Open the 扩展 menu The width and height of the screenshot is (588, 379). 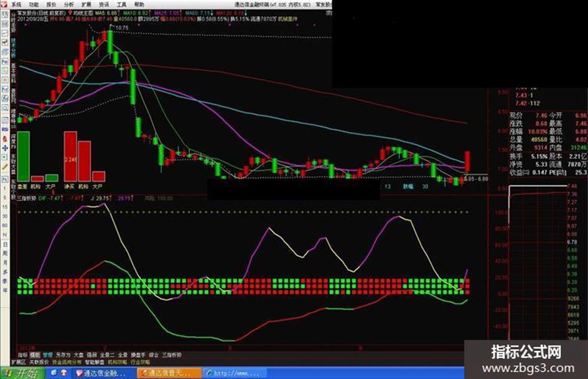click(x=86, y=4)
